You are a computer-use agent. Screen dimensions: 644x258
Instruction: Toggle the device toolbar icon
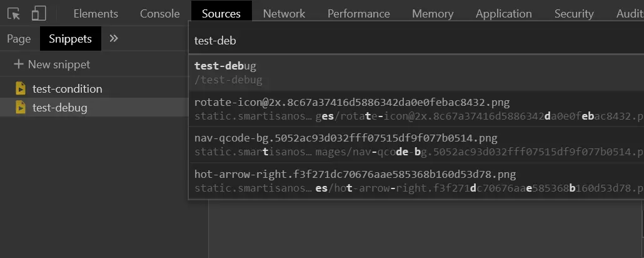[x=39, y=13]
